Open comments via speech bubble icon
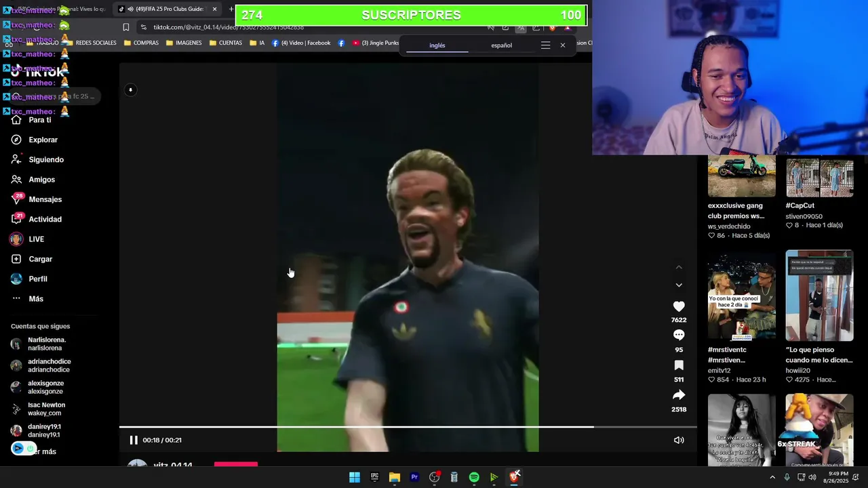The image size is (868, 488). tap(679, 335)
